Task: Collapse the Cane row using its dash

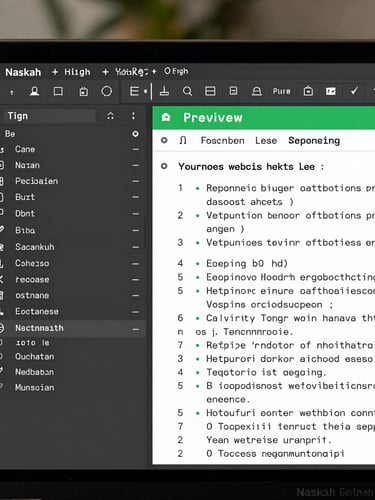Action: tap(135, 149)
